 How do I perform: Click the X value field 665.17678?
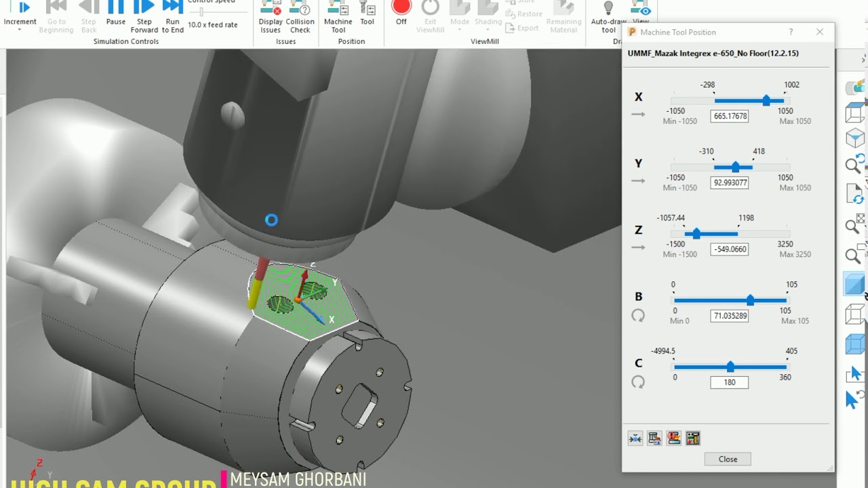(730, 116)
